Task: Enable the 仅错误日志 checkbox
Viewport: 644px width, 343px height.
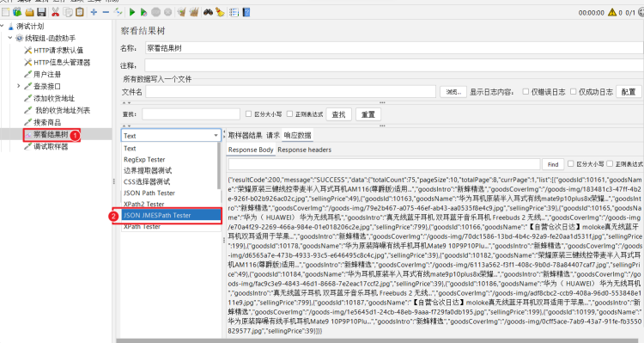Action: coord(526,92)
